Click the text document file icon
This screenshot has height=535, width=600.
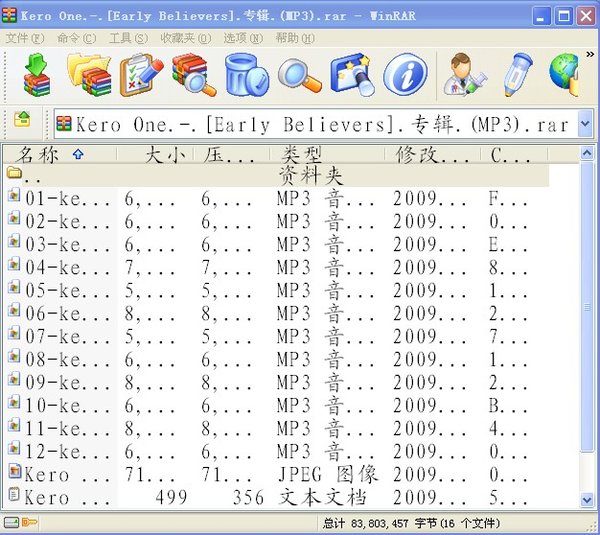pos(14,494)
